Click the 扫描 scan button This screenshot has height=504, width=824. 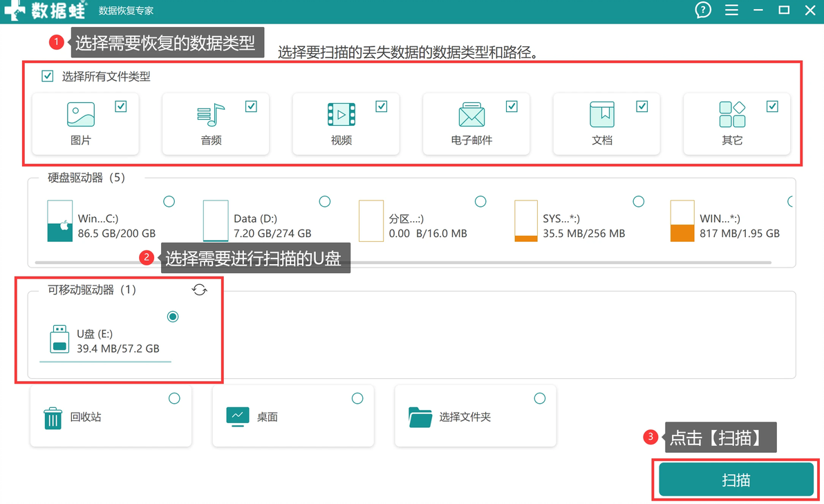(x=736, y=479)
